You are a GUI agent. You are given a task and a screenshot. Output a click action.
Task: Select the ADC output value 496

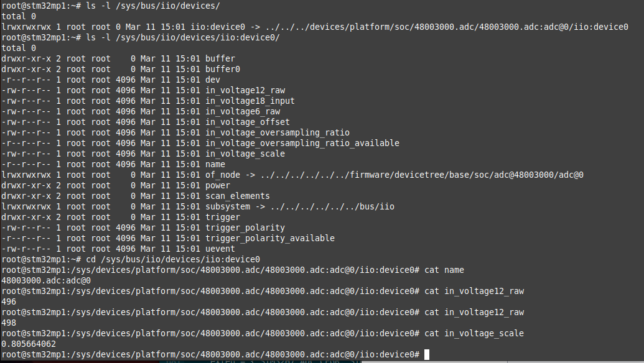click(x=9, y=301)
